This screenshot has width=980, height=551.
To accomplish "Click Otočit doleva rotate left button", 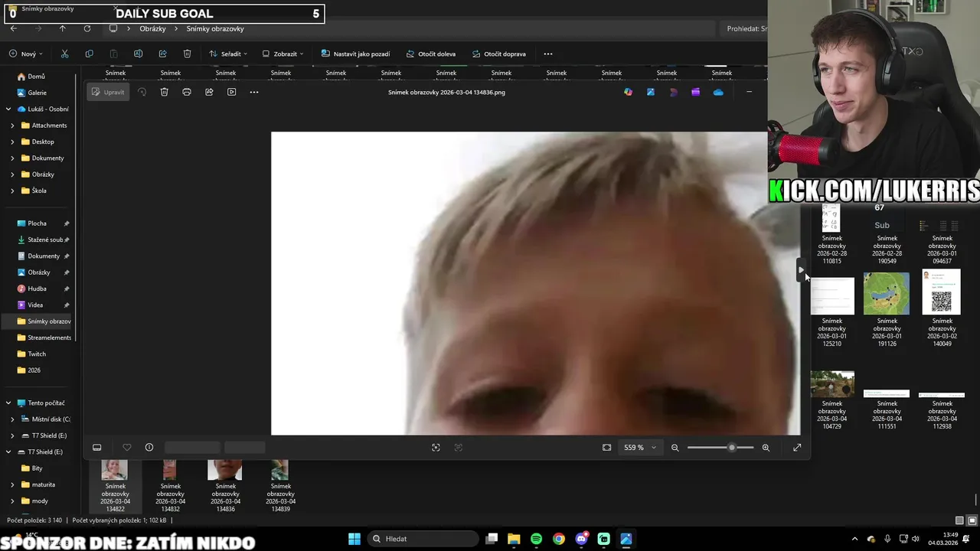I will pos(431,54).
